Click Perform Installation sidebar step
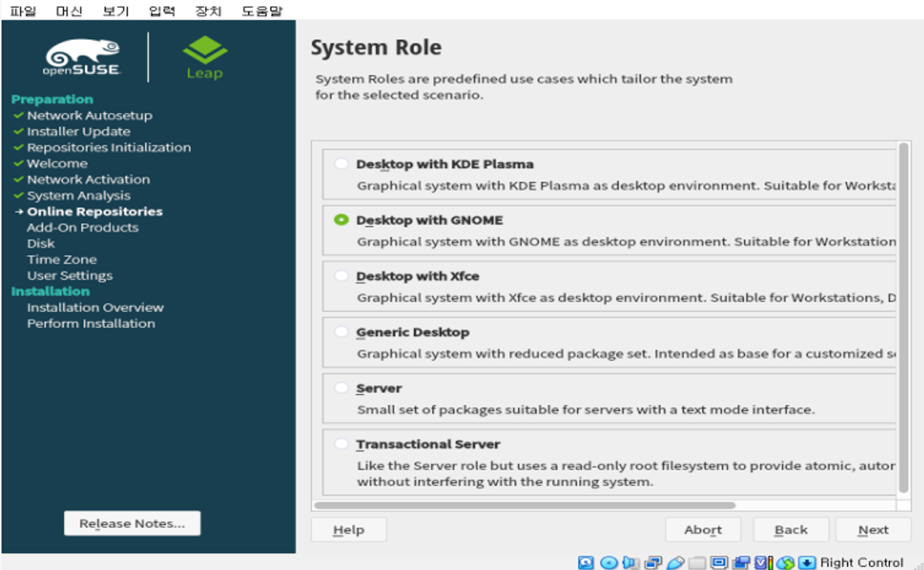The width and height of the screenshot is (924, 570). [91, 323]
